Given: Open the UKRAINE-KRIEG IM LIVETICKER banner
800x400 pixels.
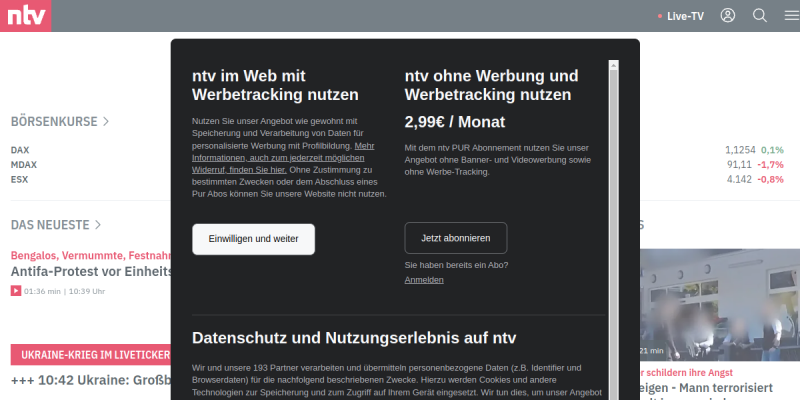Looking at the screenshot, I should (x=91, y=355).
